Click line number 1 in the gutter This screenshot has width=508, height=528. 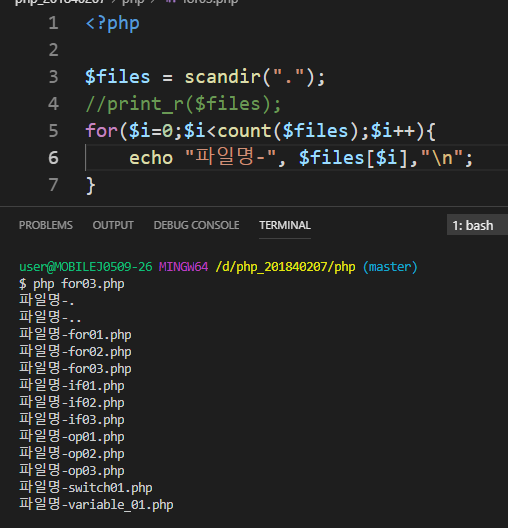tap(53, 23)
